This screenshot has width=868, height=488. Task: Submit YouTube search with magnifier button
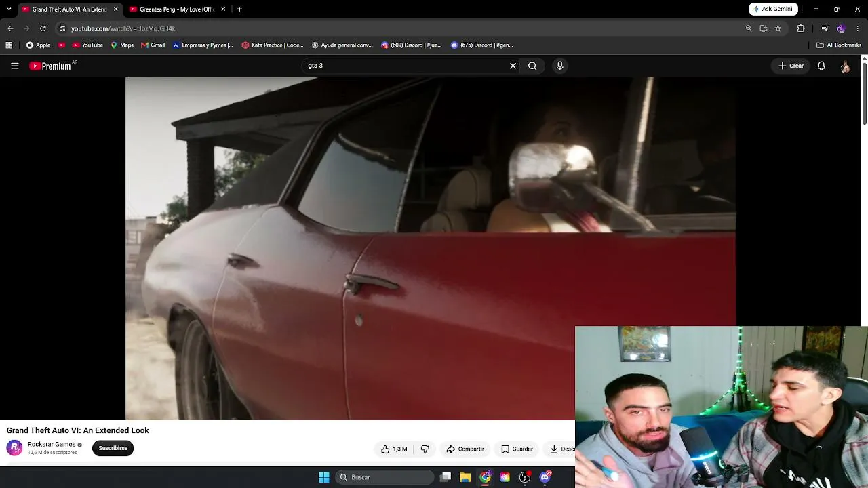pos(532,66)
